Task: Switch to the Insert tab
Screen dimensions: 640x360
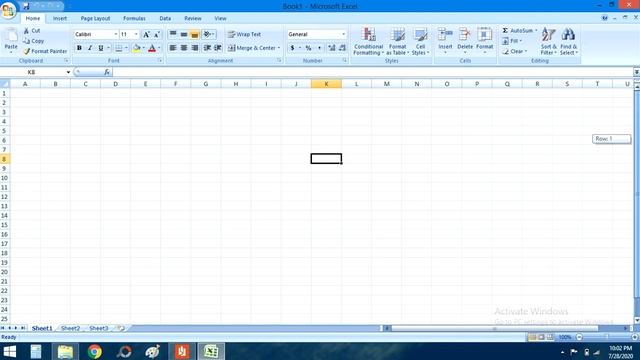Action: point(60,18)
